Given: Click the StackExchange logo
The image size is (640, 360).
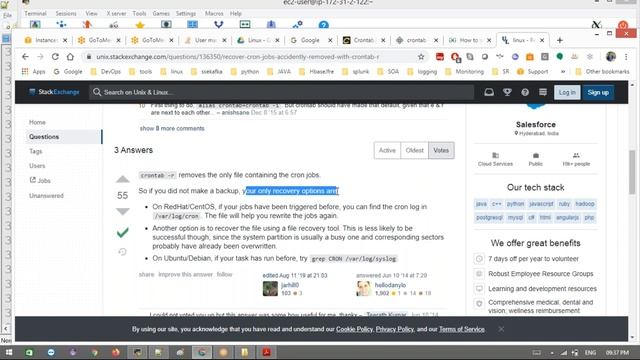Looking at the screenshot, I should point(54,92).
